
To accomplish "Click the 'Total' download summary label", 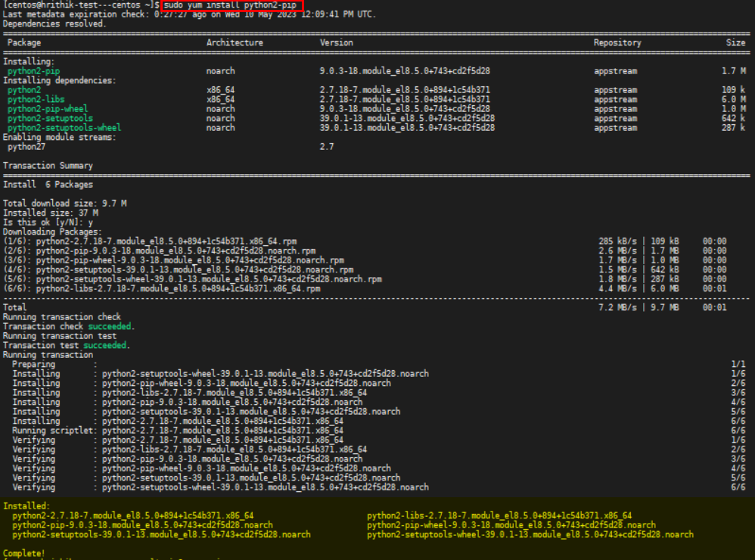I will 15,308.
